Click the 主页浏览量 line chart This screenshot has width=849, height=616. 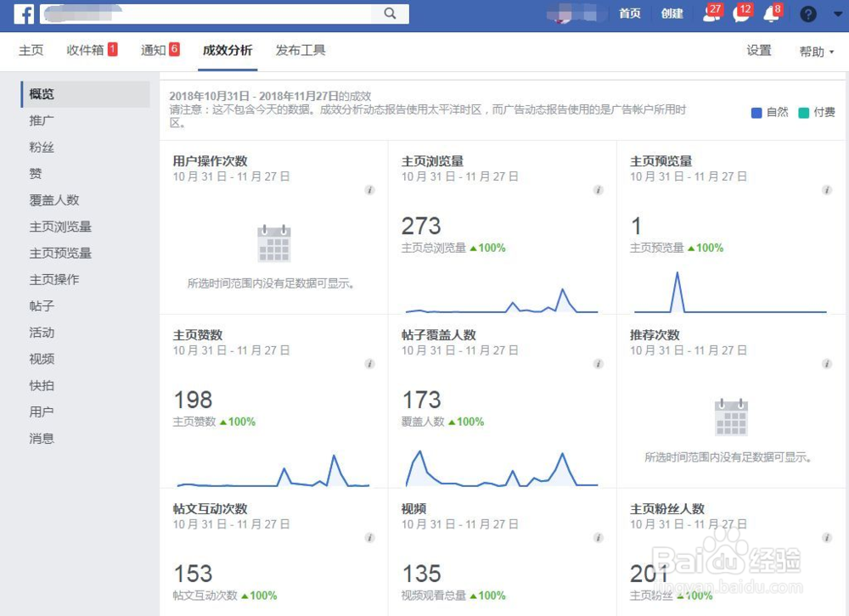(x=502, y=300)
